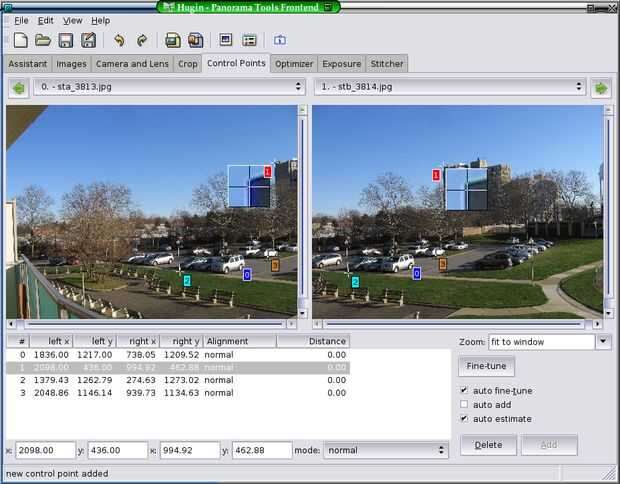Viewport: 620px width, 484px height.
Task: Sort by the left x column header
Action: coord(51,341)
